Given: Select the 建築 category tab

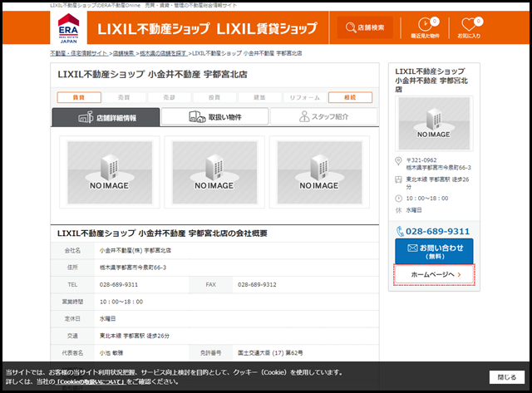Looking at the screenshot, I should click(x=260, y=97).
